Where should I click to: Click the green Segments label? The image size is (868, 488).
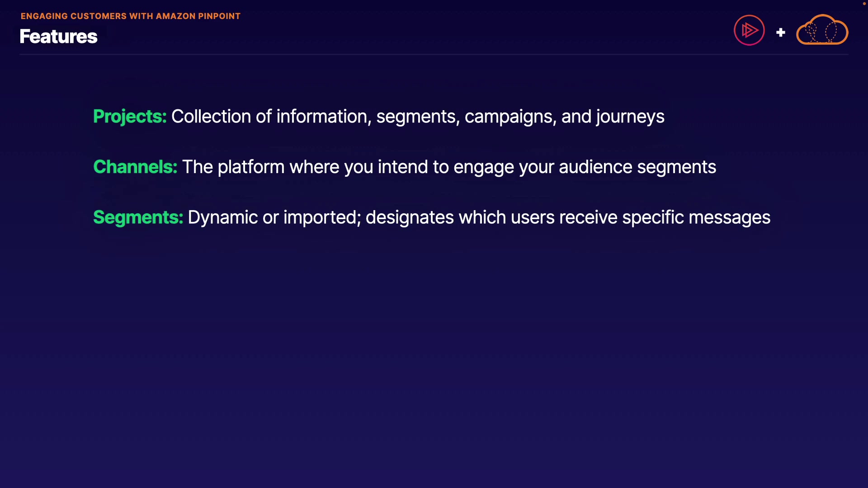click(138, 218)
